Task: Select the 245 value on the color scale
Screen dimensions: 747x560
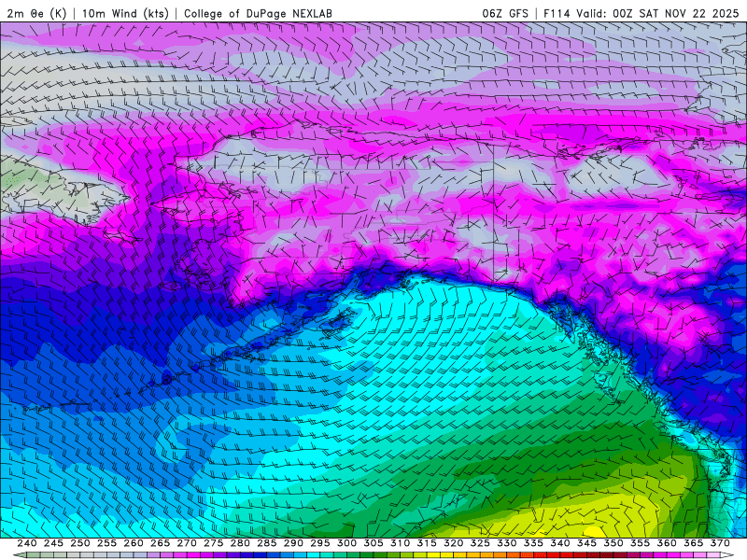Action: click(53, 543)
